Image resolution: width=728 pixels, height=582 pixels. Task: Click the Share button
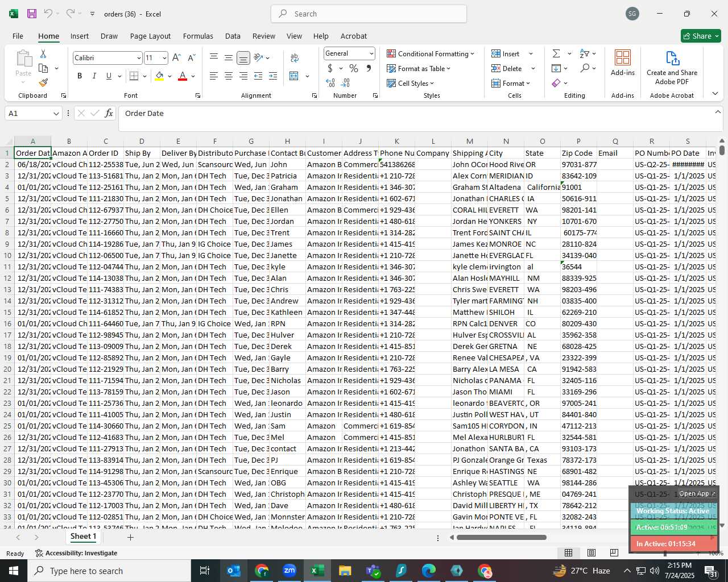[x=701, y=36]
